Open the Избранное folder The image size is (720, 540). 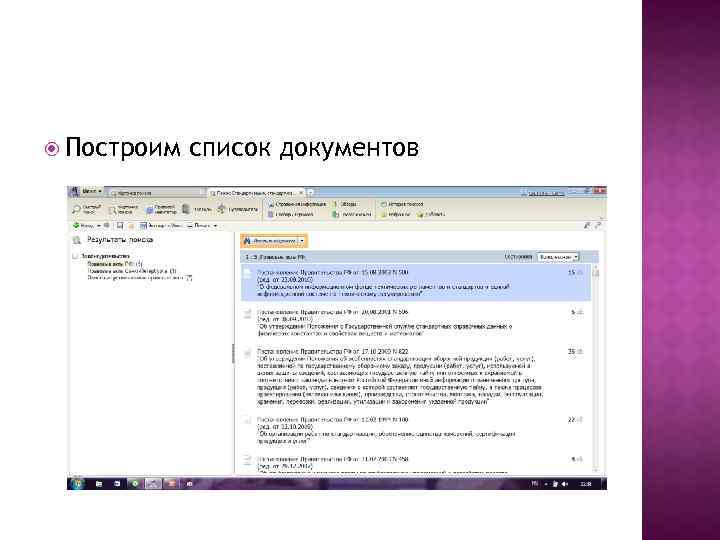[x=396, y=214]
